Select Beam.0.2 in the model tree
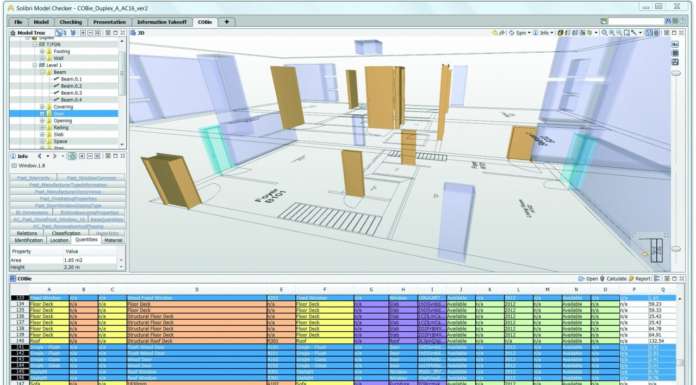Screen dimensions: 696x385 (71, 86)
